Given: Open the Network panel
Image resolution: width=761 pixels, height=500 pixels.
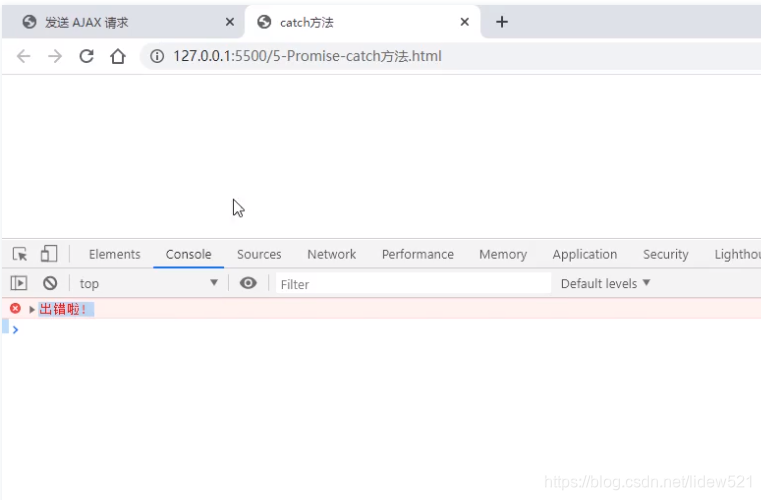Looking at the screenshot, I should point(331,254).
